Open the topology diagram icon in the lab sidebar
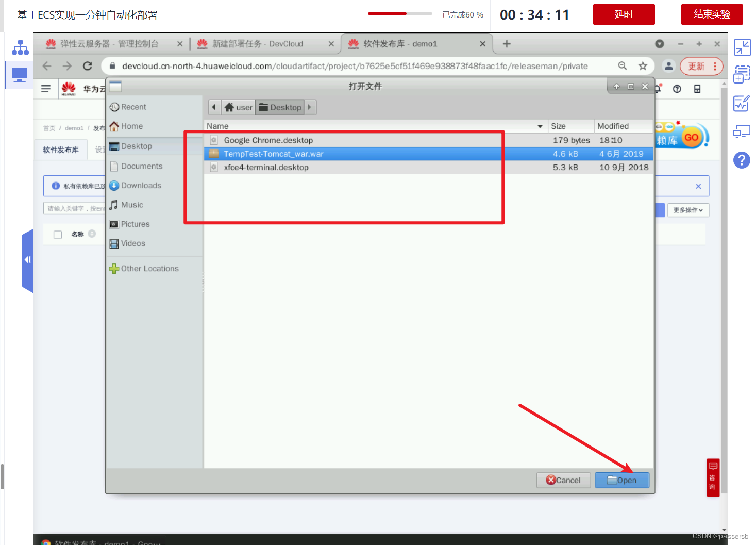This screenshot has width=756, height=545. (20, 47)
